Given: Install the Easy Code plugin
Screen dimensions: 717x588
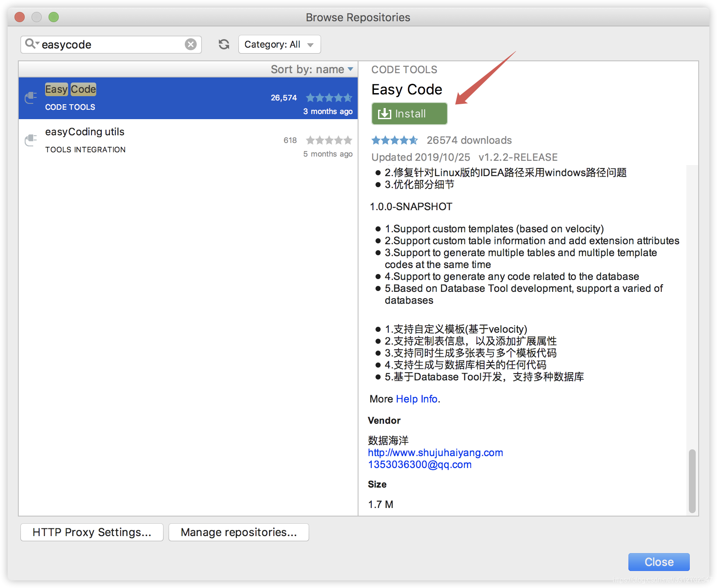Looking at the screenshot, I should point(409,113).
